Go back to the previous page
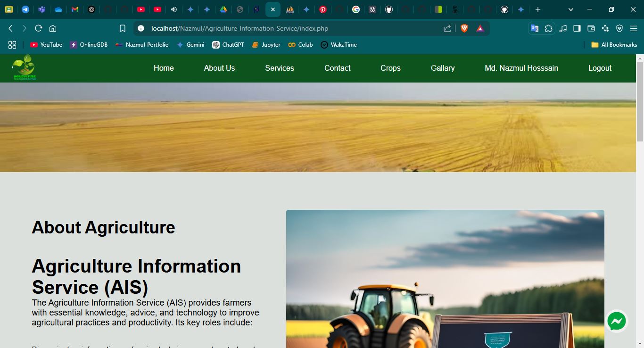This screenshot has height=348, width=644. (x=10, y=28)
